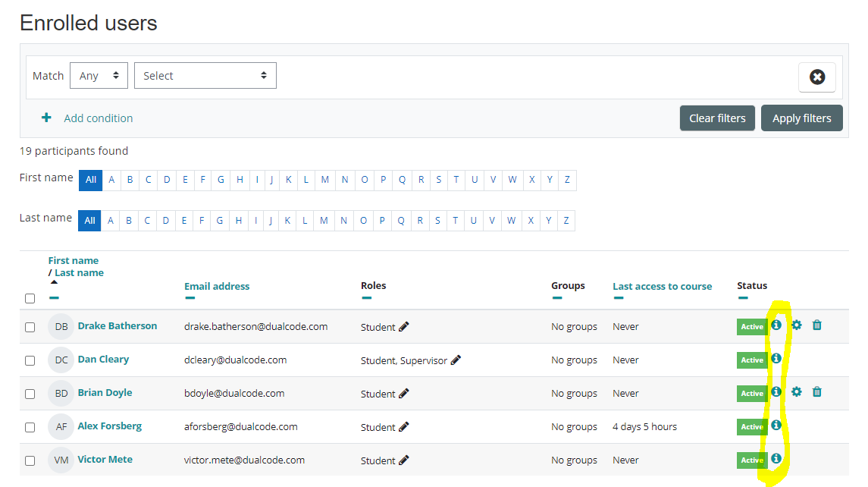Open the Match 'Any' dropdown
Viewport: 868px width, 487px height.
tap(99, 76)
